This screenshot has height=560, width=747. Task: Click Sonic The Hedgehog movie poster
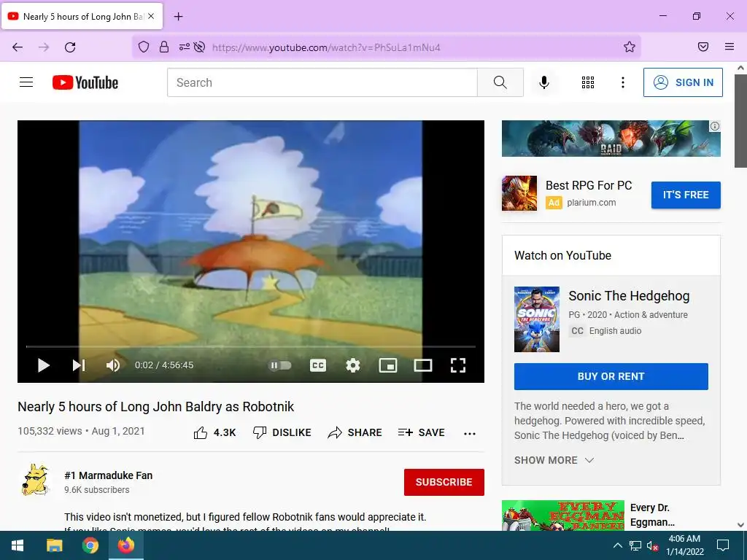pyautogui.click(x=537, y=319)
